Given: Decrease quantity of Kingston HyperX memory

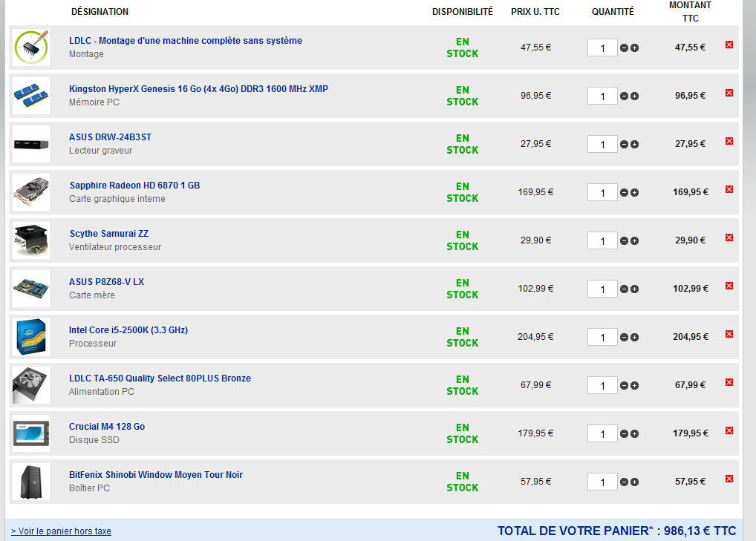Looking at the screenshot, I should 624,96.
